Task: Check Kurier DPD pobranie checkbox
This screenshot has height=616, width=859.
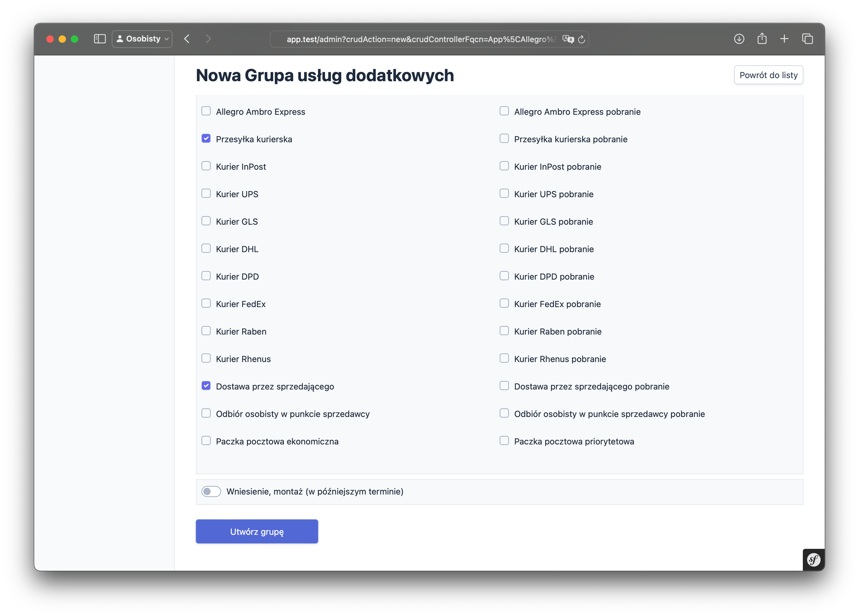Action: click(x=504, y=276)
